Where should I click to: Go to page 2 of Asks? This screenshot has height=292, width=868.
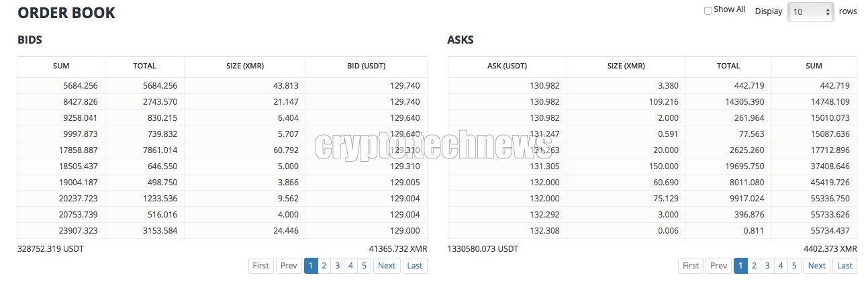[753, 266]
